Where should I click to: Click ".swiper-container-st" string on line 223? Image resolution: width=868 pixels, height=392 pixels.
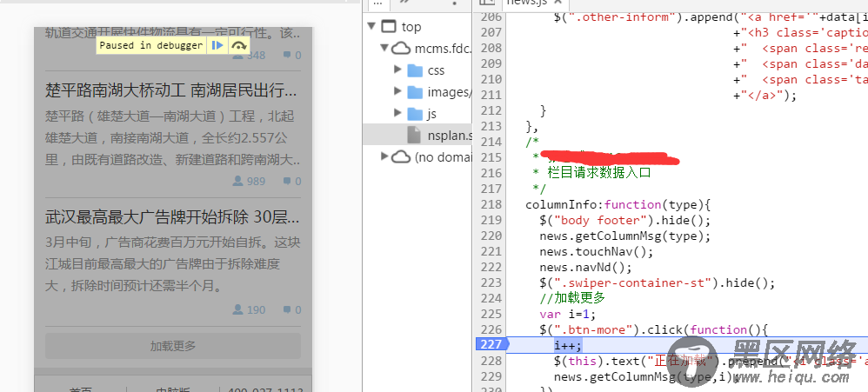pos(632,283)
